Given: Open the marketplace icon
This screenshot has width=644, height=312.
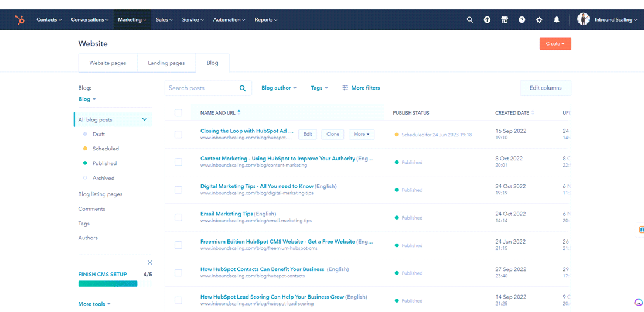Looking at the screenshot, I should [505, 20].
